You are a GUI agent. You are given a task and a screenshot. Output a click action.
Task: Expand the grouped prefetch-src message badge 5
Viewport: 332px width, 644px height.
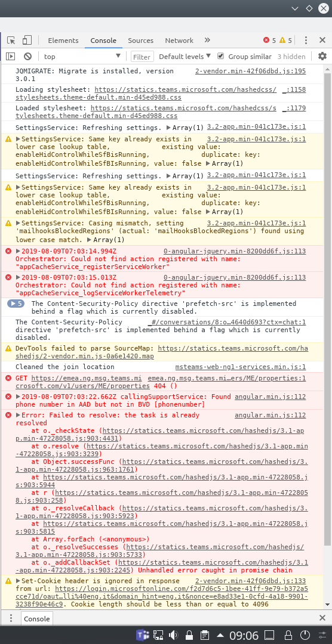coord(16,304)
